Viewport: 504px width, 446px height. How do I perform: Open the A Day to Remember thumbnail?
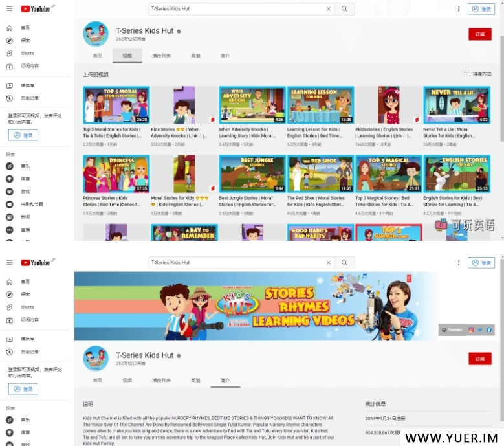click(184, 232)
